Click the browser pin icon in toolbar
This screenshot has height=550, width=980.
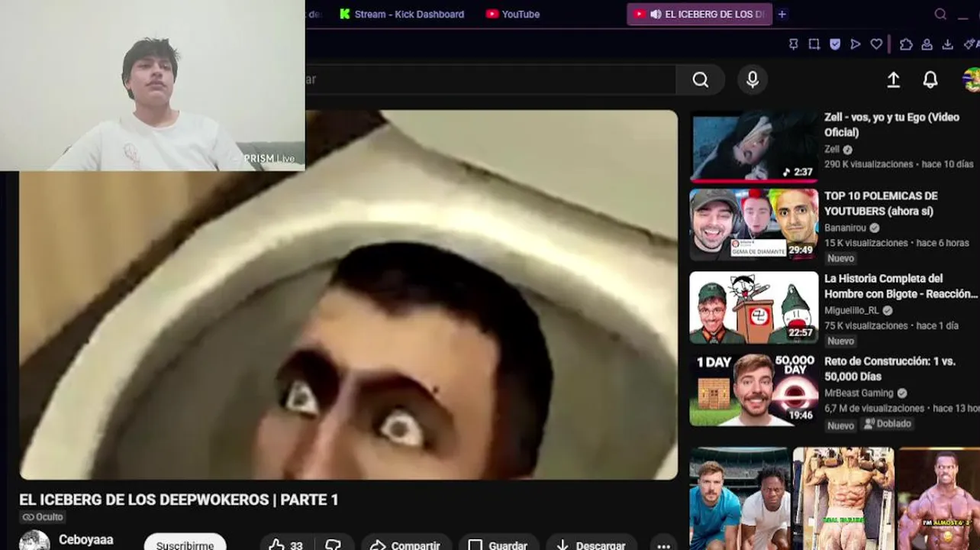pos(793,44)
